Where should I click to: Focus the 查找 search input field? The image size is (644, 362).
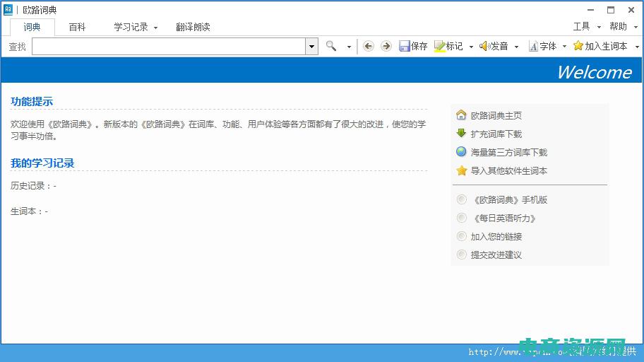point(169,47)
